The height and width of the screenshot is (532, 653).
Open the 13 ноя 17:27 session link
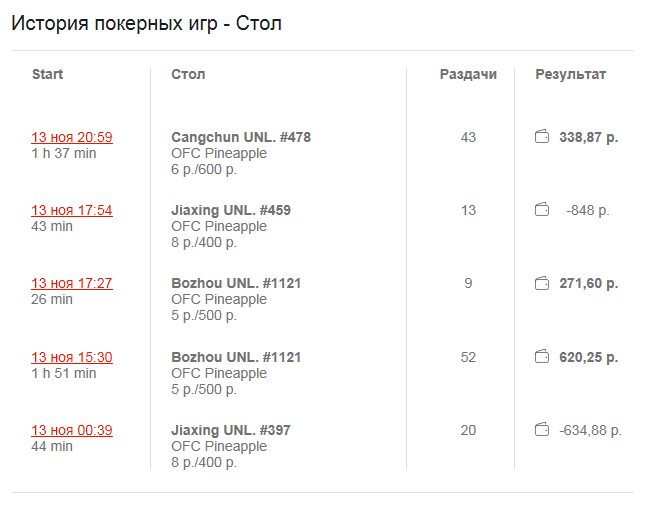coord(72,283)
